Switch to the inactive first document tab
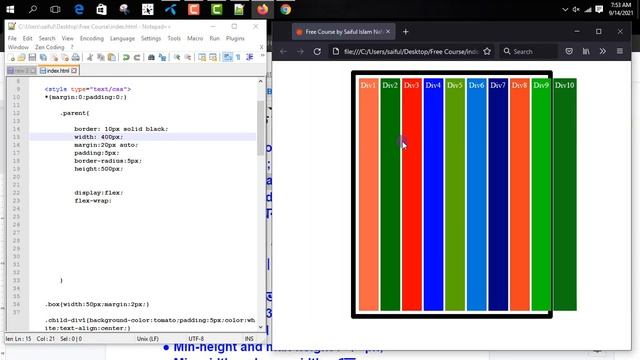This screenshot has width=640, height=360. [x=22, y=71]
